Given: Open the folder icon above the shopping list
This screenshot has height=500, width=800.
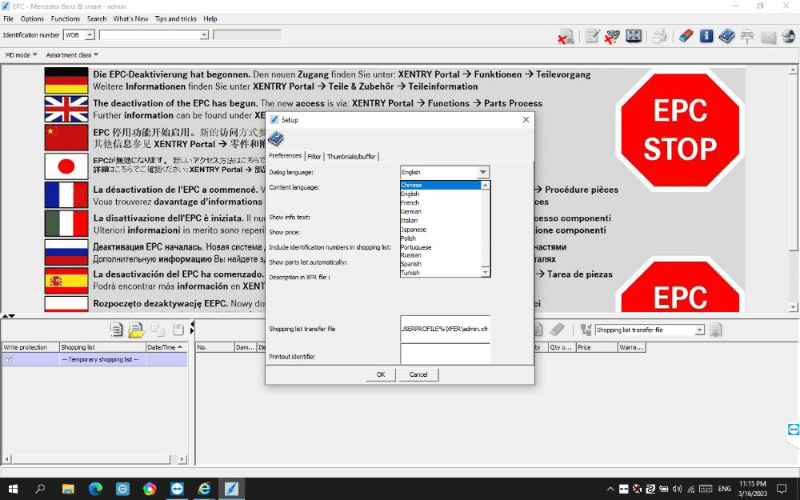Looking at the screenshot, I should (x=136, y=329).
